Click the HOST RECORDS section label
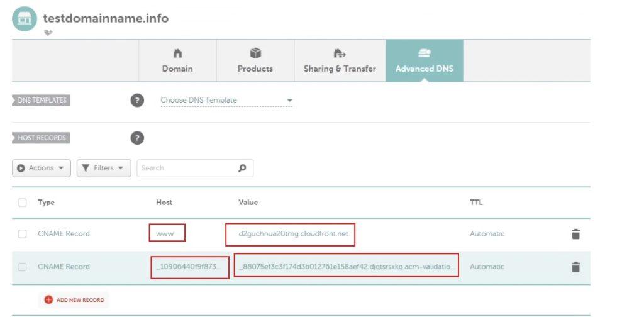The width and height of the screenshot is (644, 317). click(41, 138)
